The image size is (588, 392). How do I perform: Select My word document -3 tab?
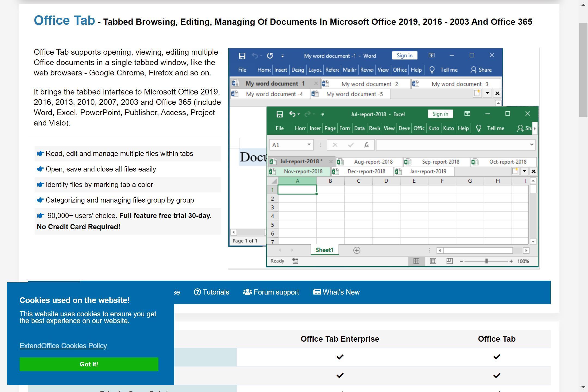456,84
